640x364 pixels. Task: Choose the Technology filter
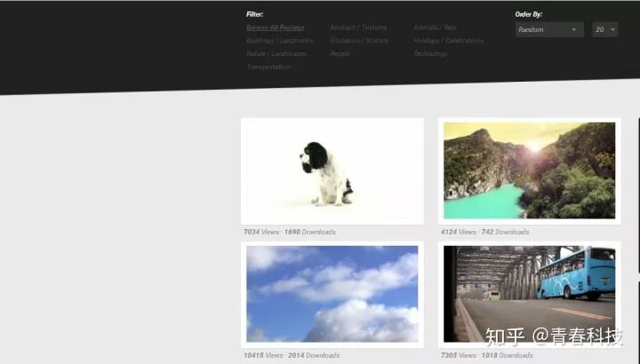click(x=430, y=53)
